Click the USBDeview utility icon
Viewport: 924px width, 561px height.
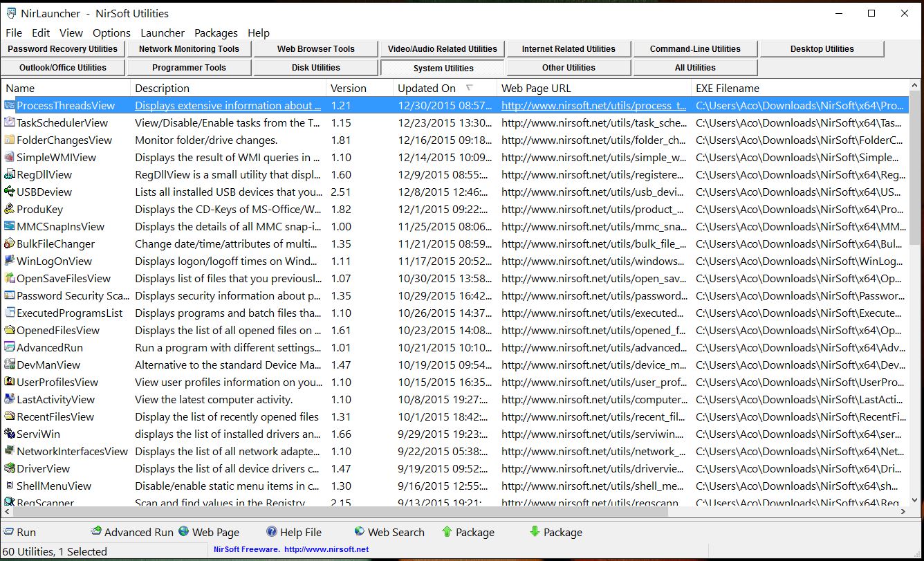point(10,192)
